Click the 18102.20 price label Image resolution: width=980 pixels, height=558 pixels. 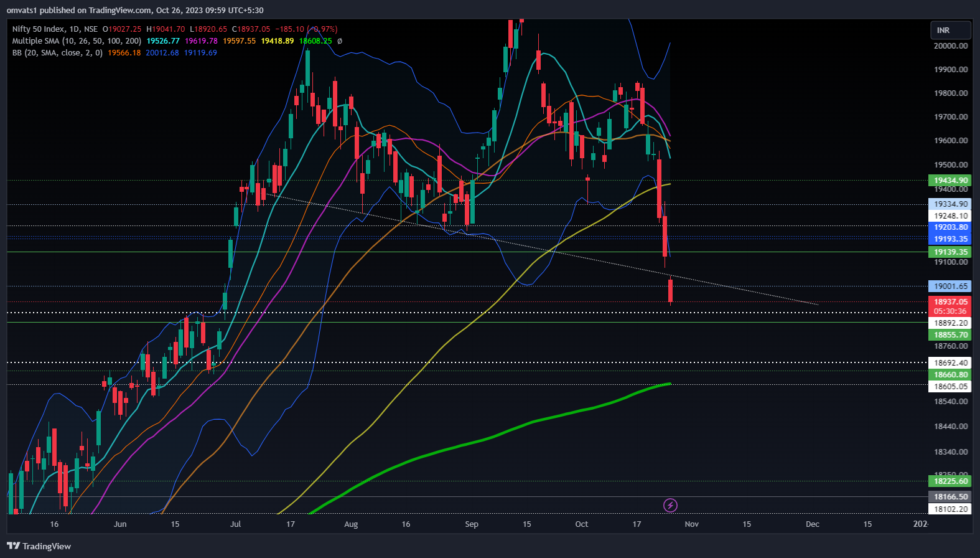[x=950, y=509]
